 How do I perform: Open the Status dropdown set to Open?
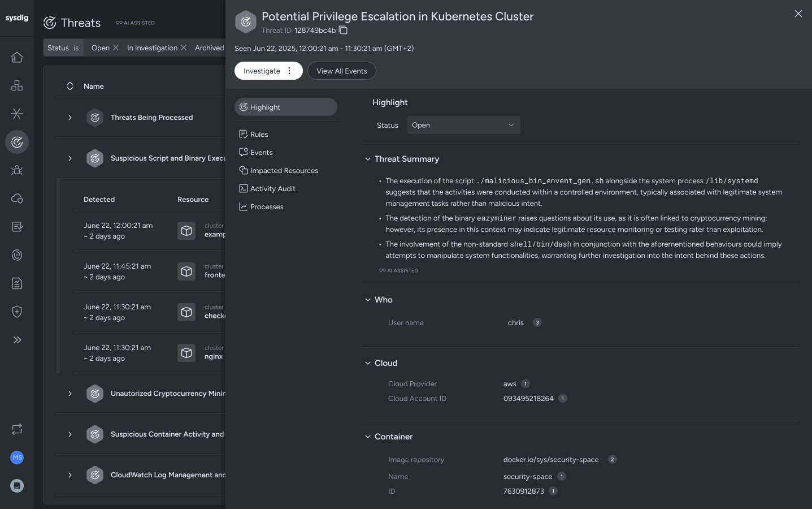point(463,125)
